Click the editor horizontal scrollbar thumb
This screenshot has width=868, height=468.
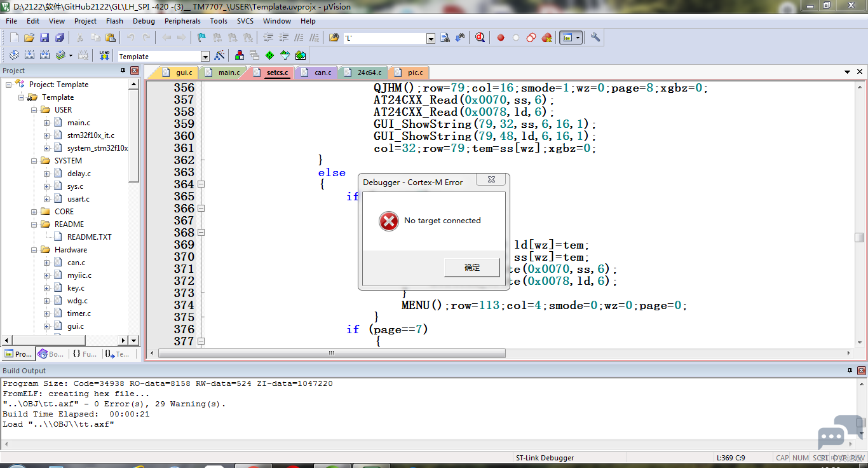[x=330, y=353]
